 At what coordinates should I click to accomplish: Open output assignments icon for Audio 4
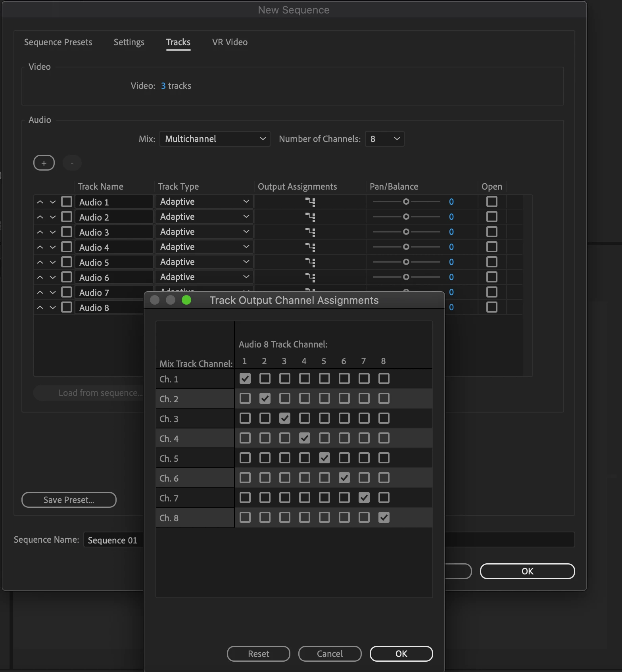coord(310,247)
